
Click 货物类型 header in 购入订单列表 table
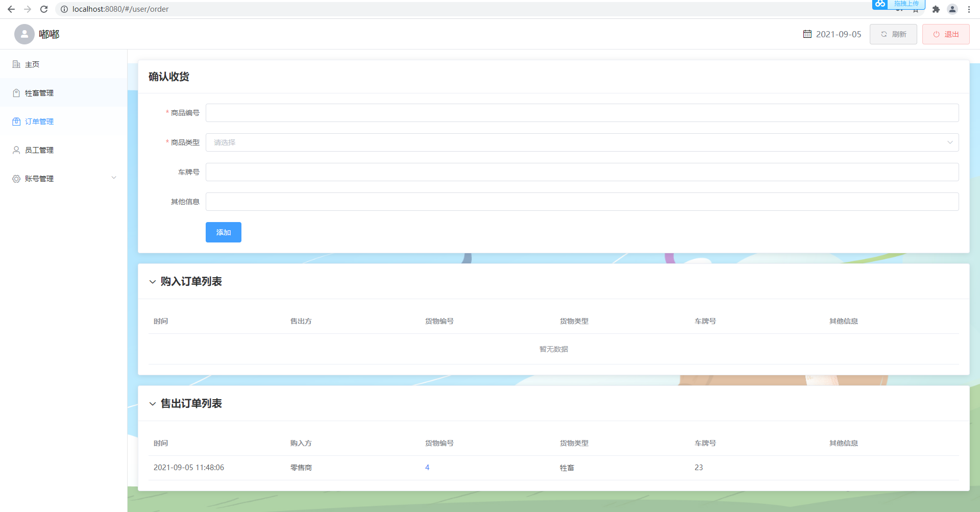[574, 321]
